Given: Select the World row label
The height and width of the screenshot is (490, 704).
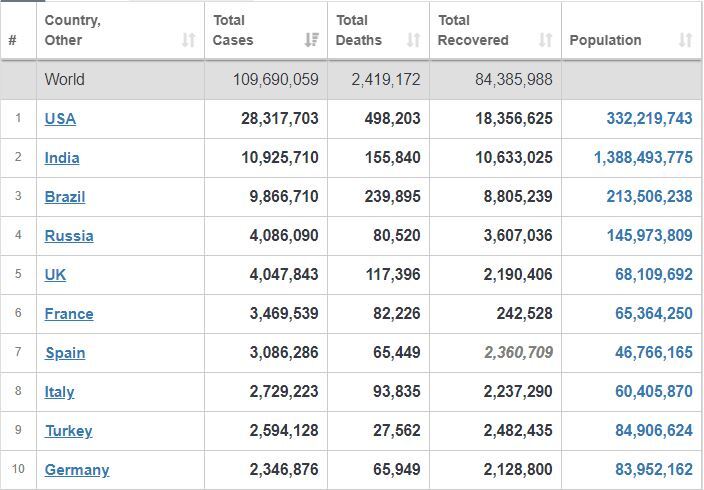Looking at the screenshot, I should click(64, 79).
